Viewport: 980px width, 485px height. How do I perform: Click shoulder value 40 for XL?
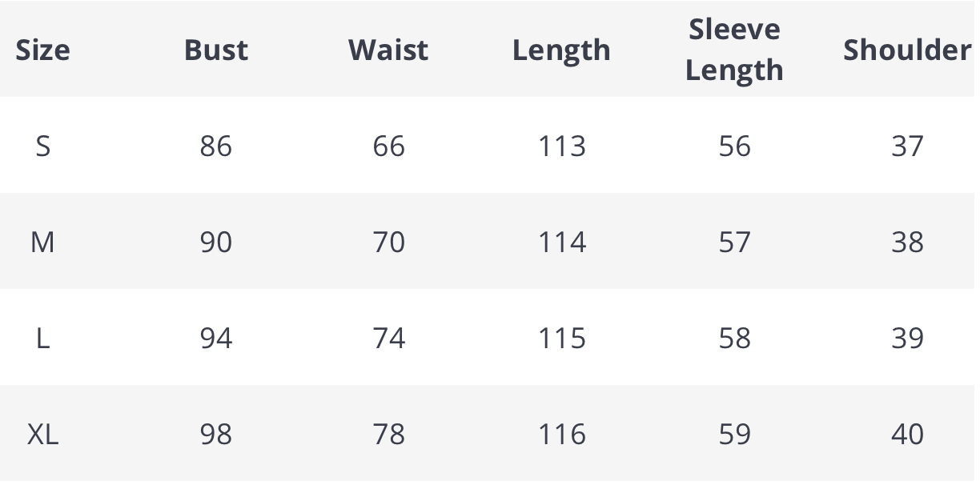907,434
